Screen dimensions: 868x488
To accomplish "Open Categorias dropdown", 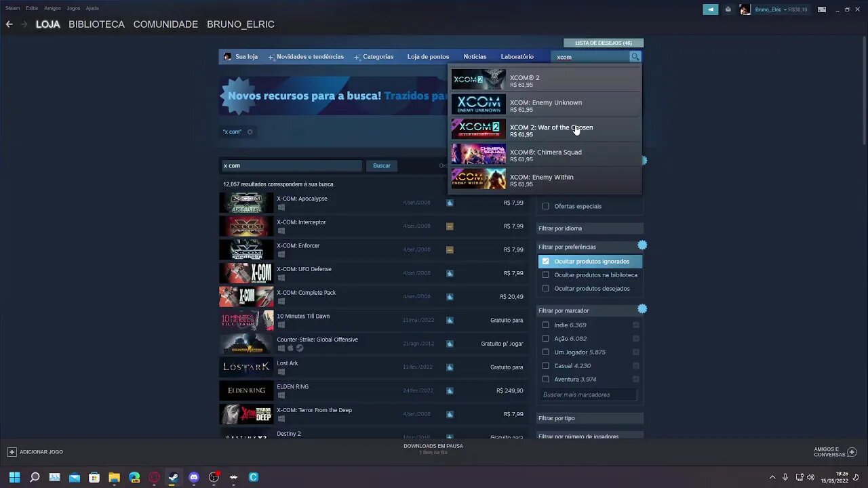I will pyautogui.click(x=374, y=57).
